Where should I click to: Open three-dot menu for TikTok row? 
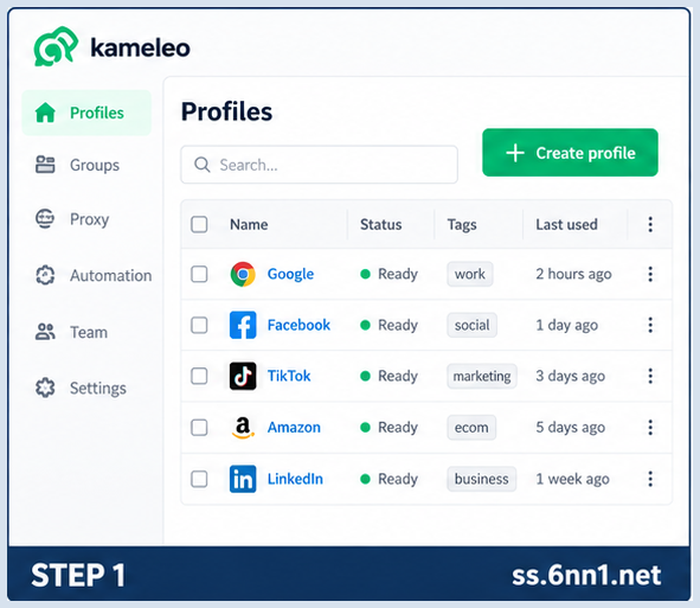click(650, 376)
